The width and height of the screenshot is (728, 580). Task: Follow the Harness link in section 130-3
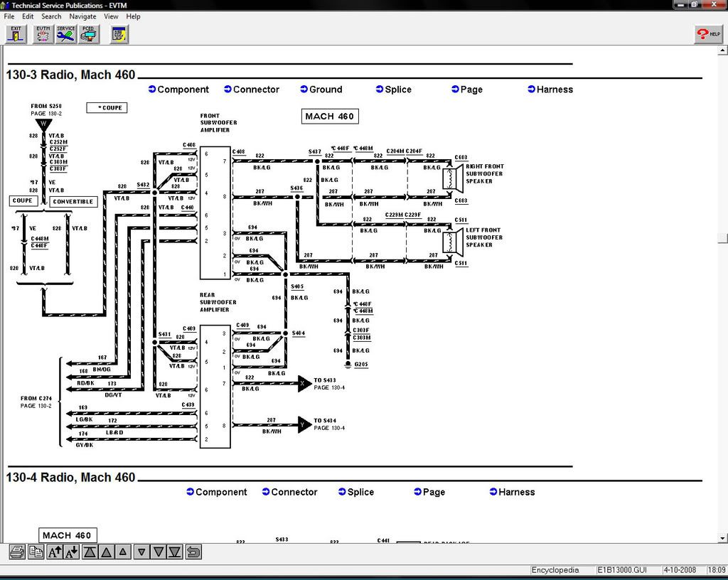[550, 90]
